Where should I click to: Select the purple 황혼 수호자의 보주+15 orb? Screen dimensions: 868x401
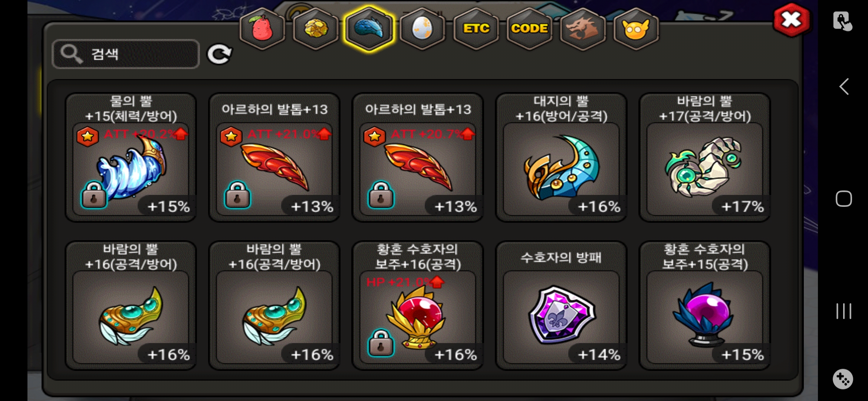pos(705,306)
